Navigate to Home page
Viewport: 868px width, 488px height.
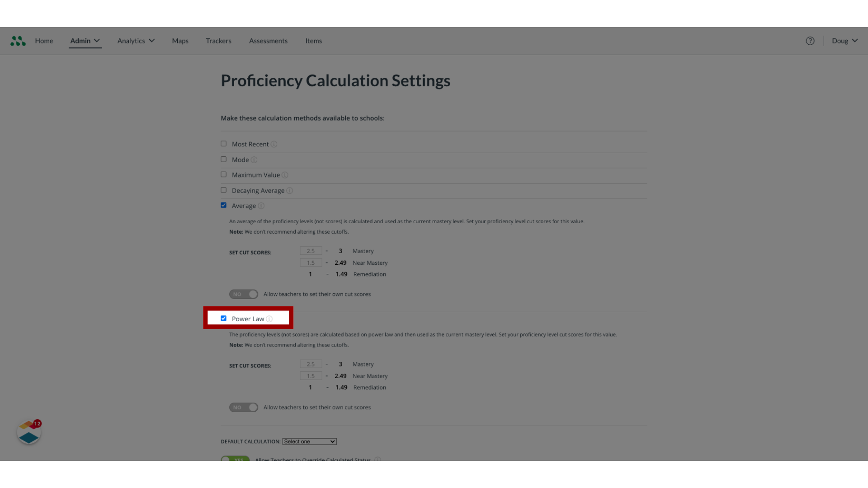tap(44, 41)
